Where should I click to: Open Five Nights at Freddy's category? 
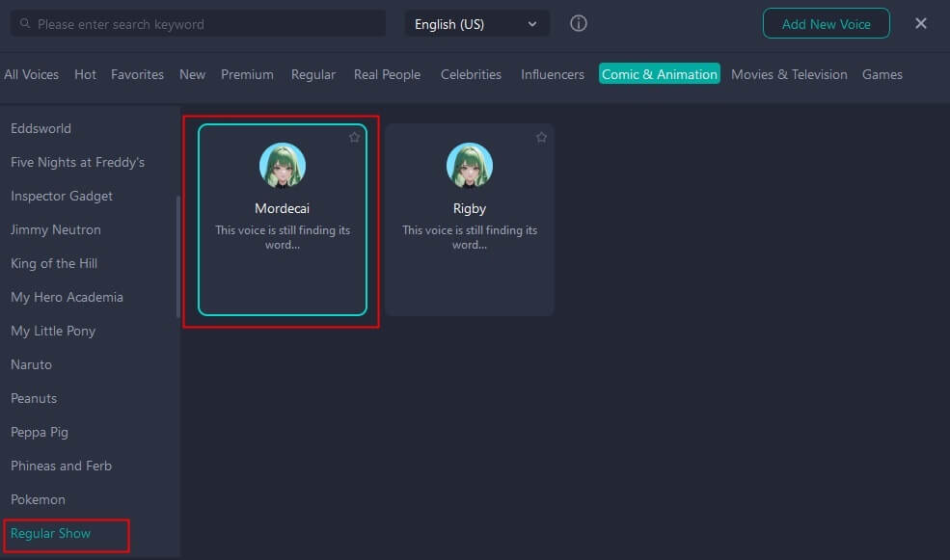[77, 162]
